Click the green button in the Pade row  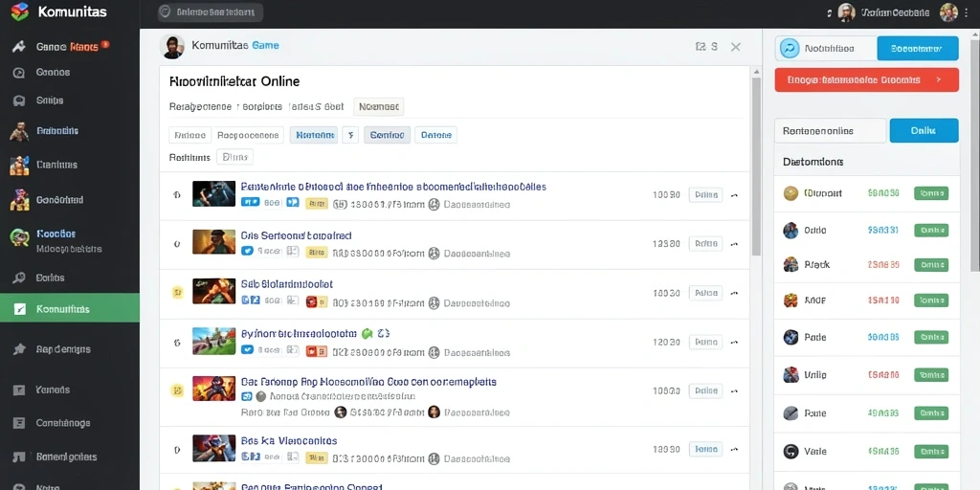[x=931, y=337]
